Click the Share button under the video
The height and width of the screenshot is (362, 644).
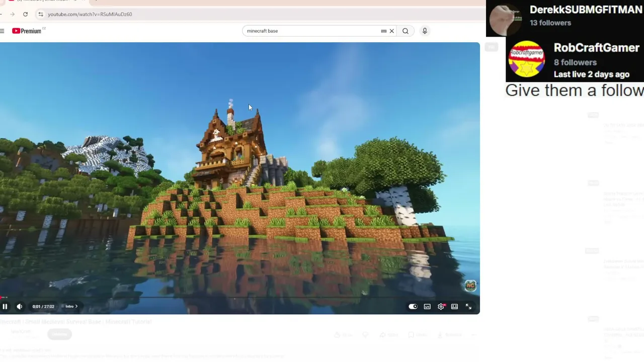click(389, 335)
